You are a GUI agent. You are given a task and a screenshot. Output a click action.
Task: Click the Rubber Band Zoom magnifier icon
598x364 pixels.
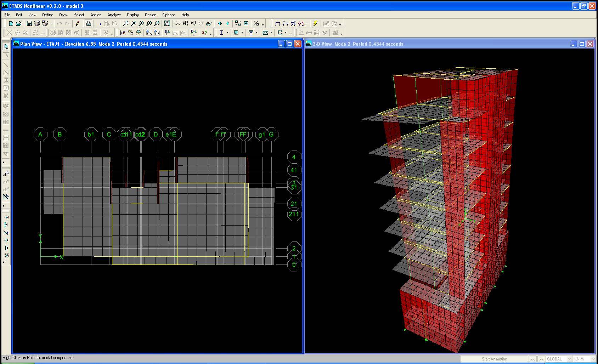point(125,24)
